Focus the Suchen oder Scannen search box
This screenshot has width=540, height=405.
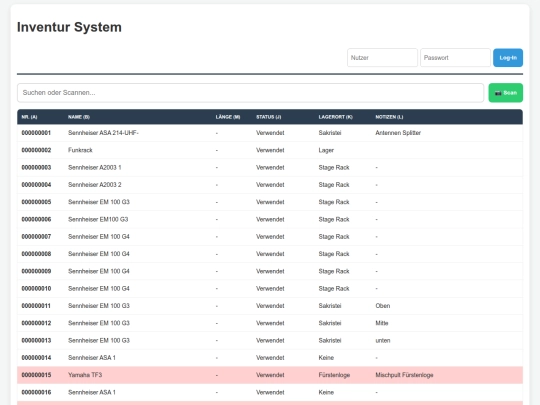pyautogui.click(x=250, y=93)
